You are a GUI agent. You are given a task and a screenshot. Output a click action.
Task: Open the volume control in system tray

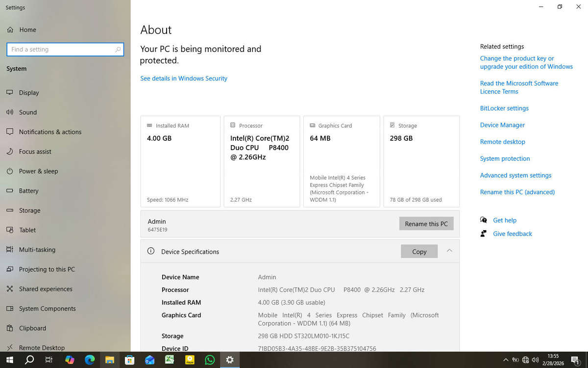(535, 360)
